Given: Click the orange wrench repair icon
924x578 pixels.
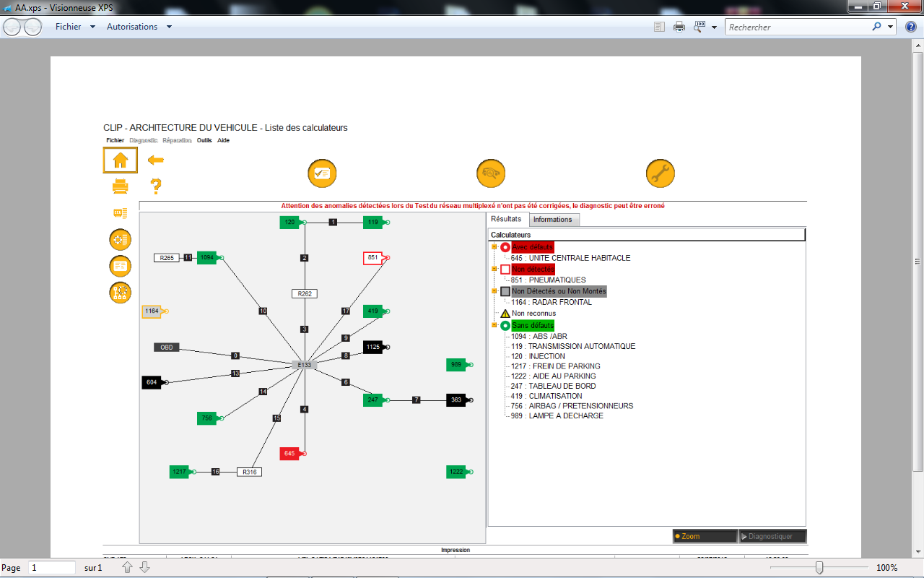Looking at the screenshot, I should 660,173.
